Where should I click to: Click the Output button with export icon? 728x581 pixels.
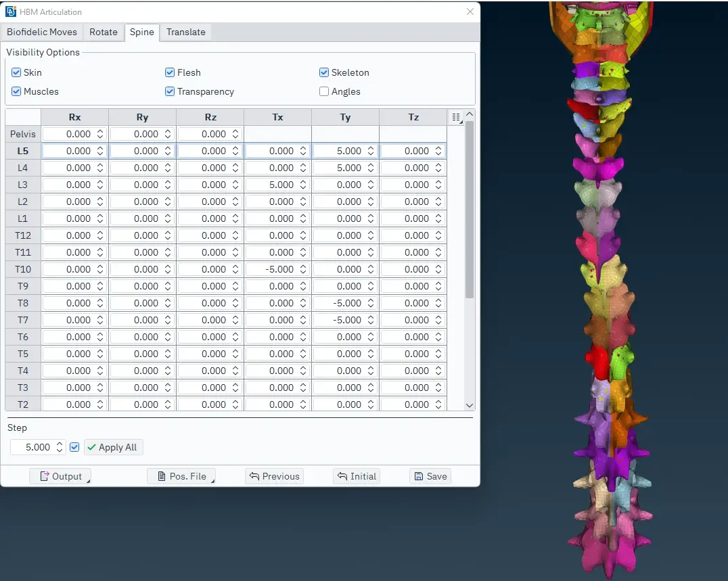pos(60,477)
